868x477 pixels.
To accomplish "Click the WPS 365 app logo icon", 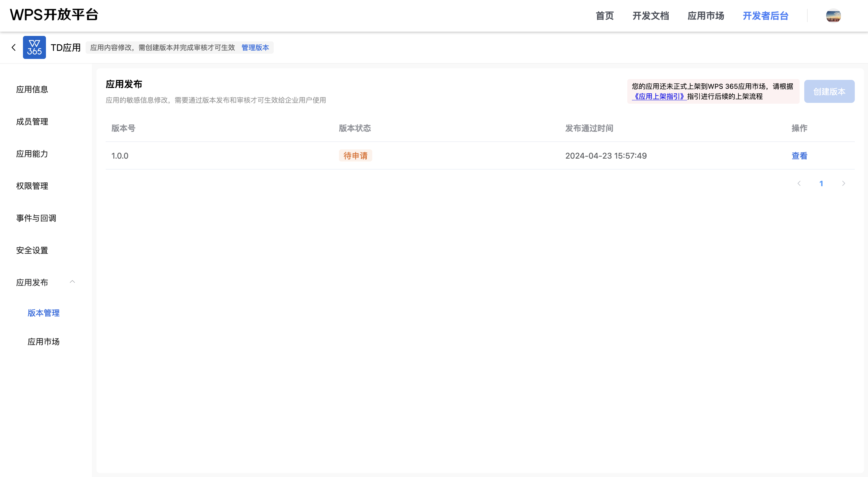I will (34, 47).
